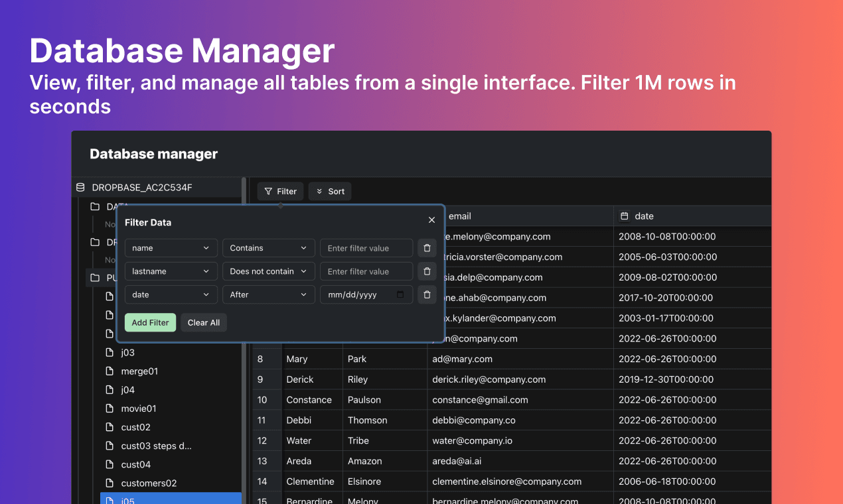Open the 'lastname' column dropdown in the filter

171,271
